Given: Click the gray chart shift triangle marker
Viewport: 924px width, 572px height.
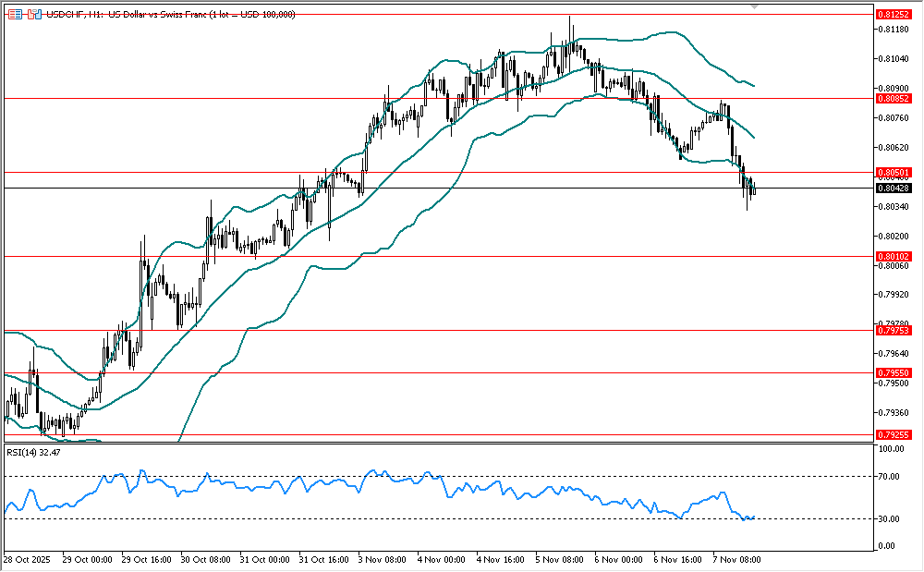Looking at the screenshot, I should [756, 6].
